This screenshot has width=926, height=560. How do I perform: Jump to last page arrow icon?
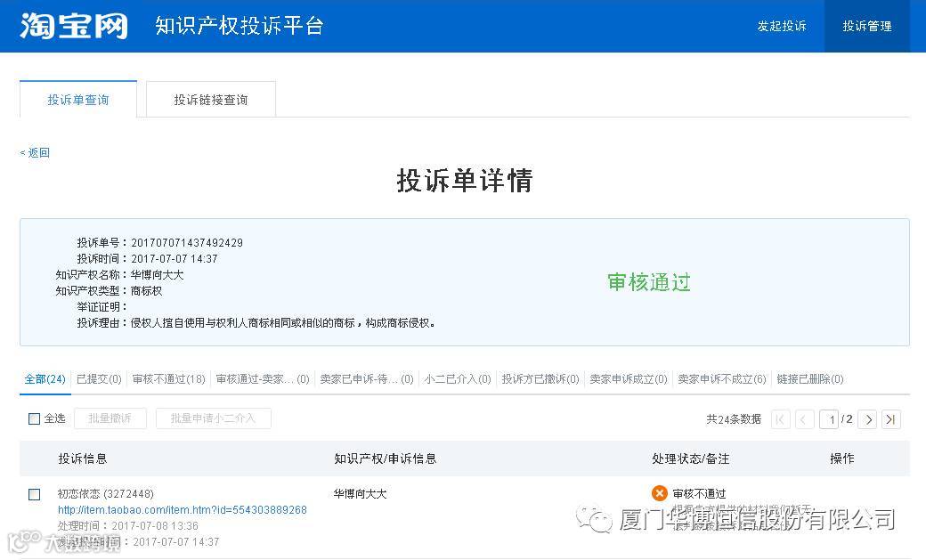891,419
